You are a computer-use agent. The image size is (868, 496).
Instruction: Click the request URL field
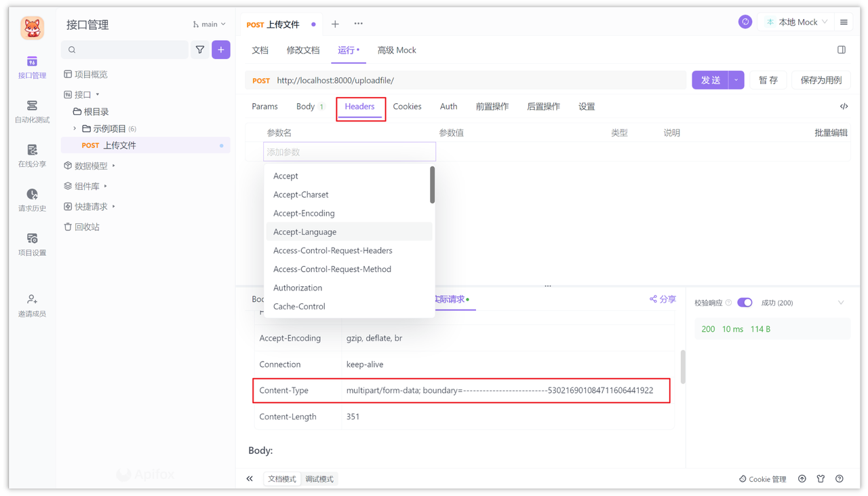(x=478, y=80)
